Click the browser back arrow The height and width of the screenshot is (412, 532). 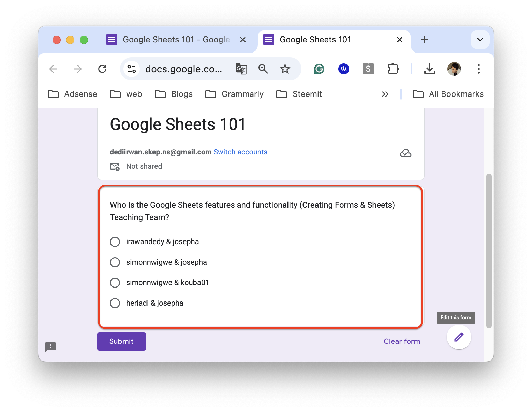click(x=53, y=69)
